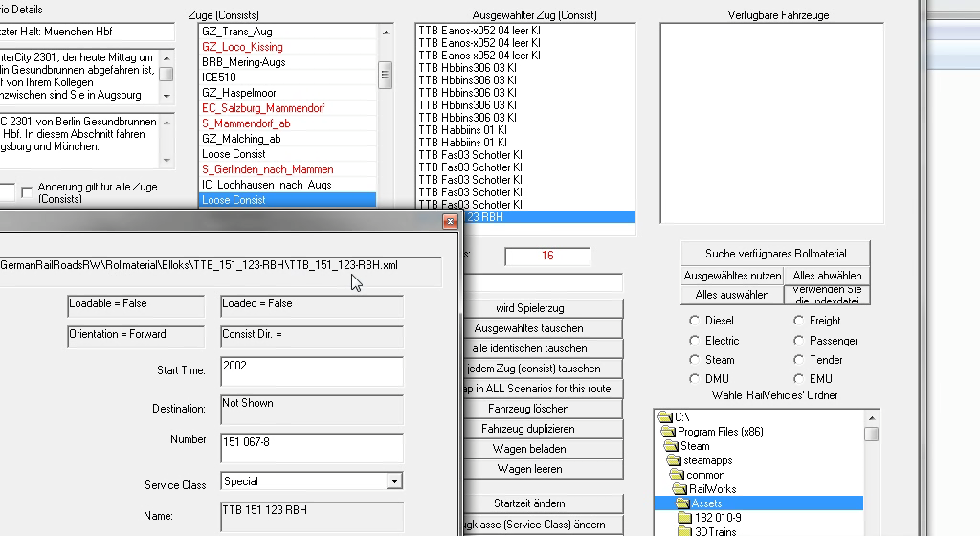
Task: Click the 'Loaded = False' field
Action: pyautogui.click(x=312, y=306)
